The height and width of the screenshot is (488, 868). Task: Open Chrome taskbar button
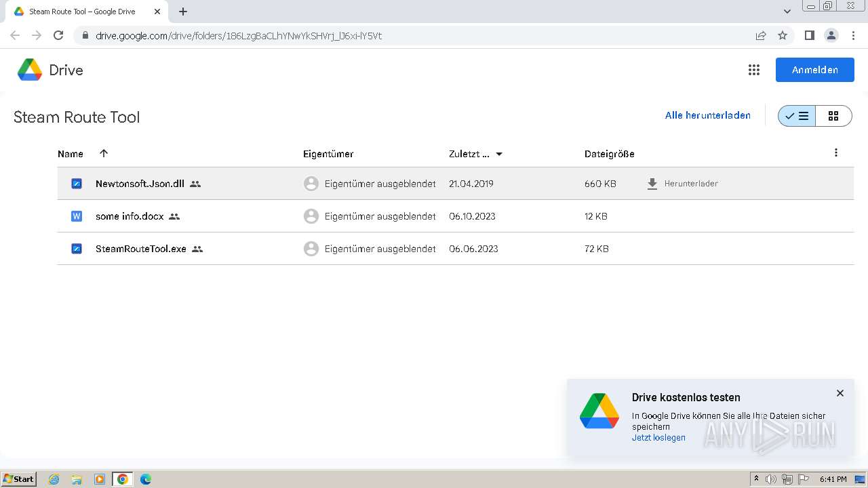122,479
